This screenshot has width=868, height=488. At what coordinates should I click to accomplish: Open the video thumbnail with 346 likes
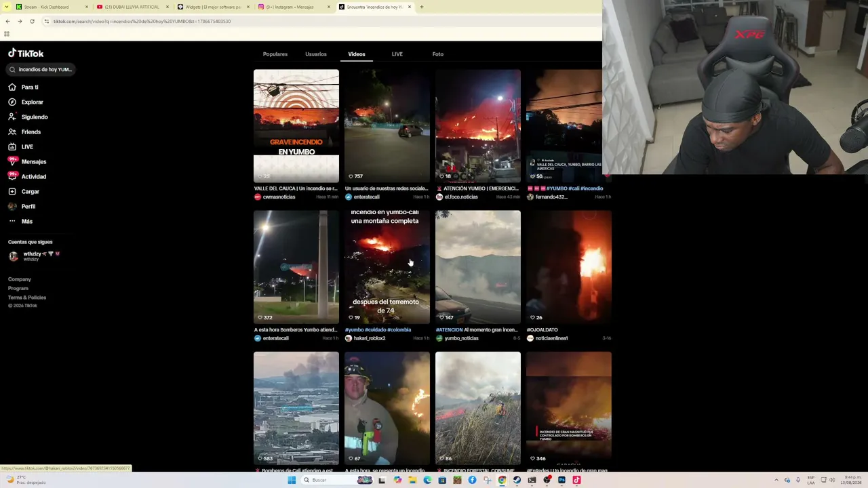[569, 408]
